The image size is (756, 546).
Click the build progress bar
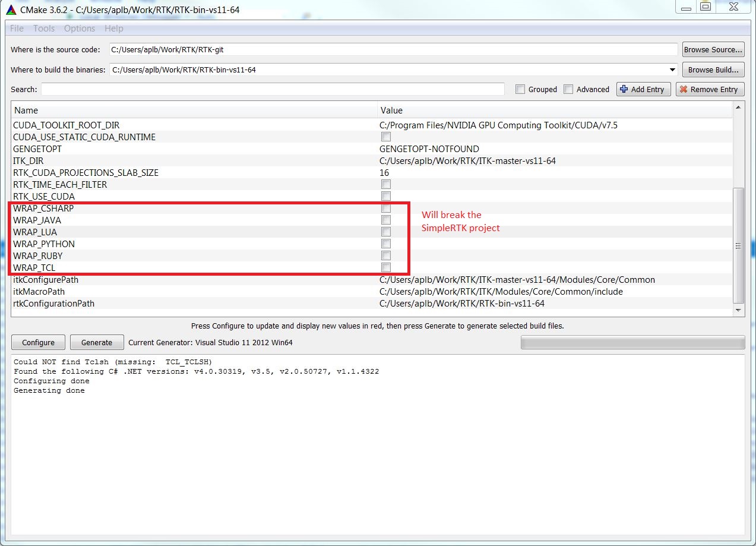[632, 342]
